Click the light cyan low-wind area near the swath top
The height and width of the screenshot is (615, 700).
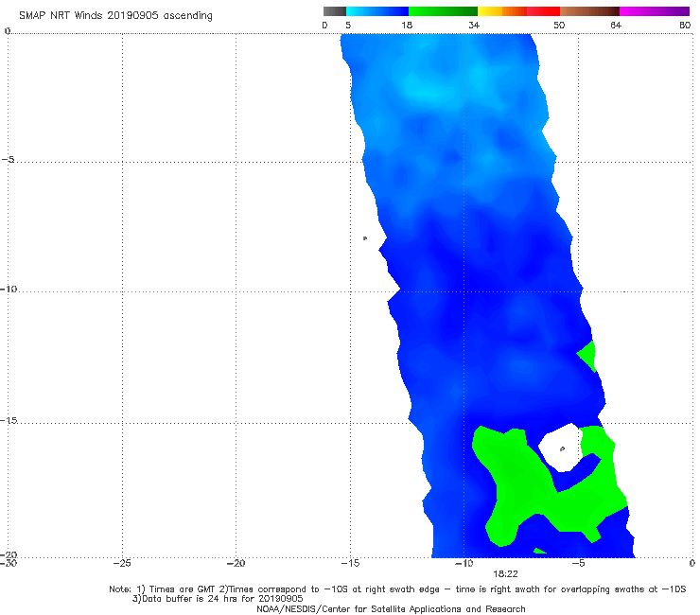(x=424, y=93)
